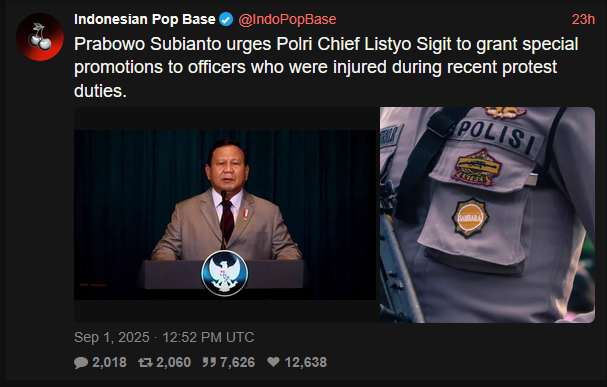Like the post with heart icon
The image size is (607, 387).
pos(273,362)
